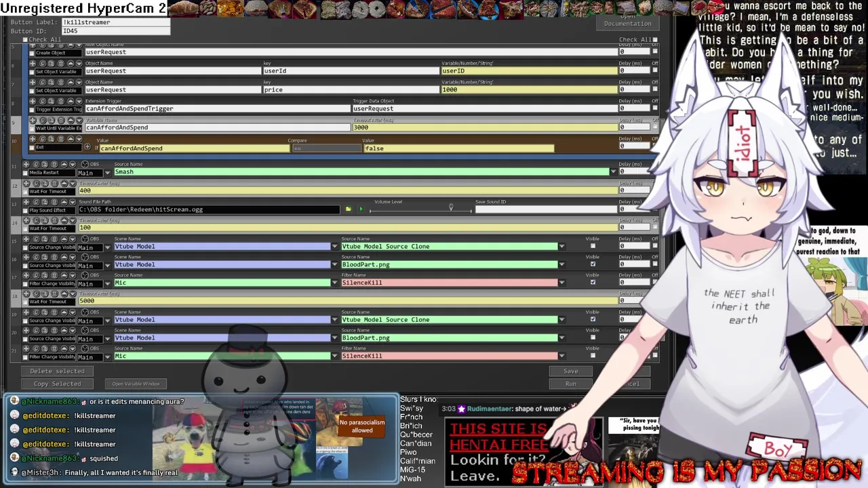Click Copy Selected button

[58, 384]
